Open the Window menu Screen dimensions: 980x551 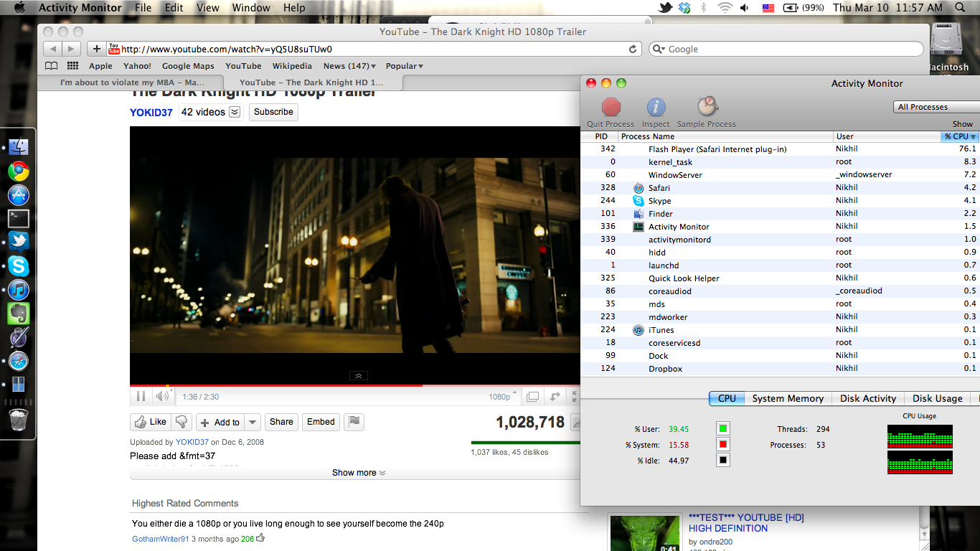coord(251,8)
